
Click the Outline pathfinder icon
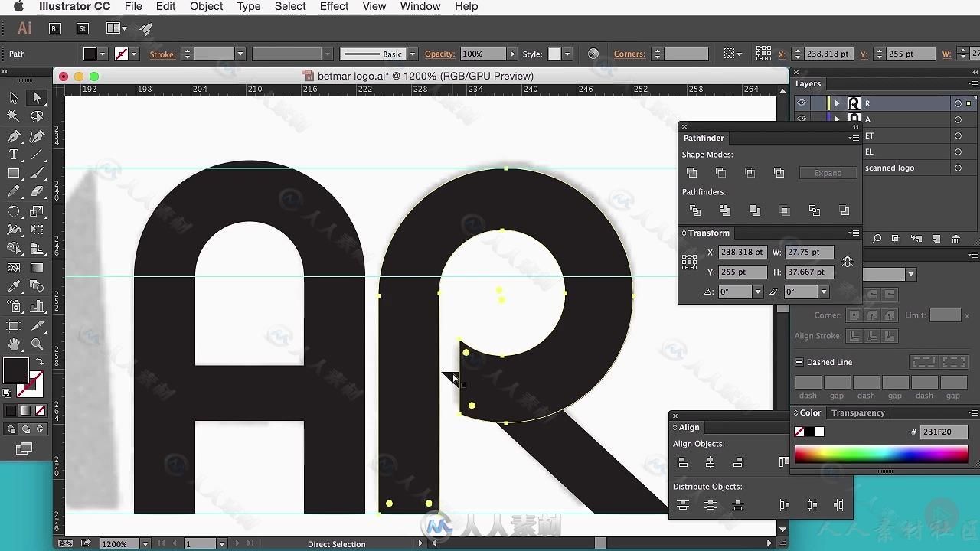(815, 210)
